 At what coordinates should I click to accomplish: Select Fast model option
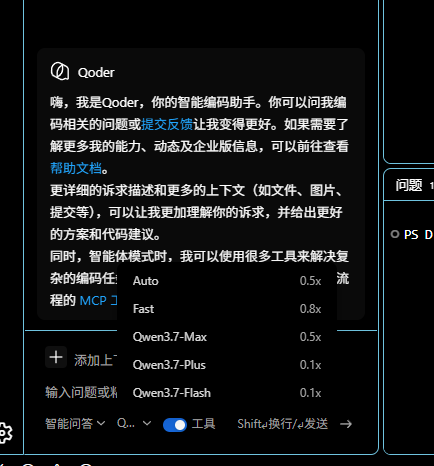pyautogui.click(x=227, y=309)
